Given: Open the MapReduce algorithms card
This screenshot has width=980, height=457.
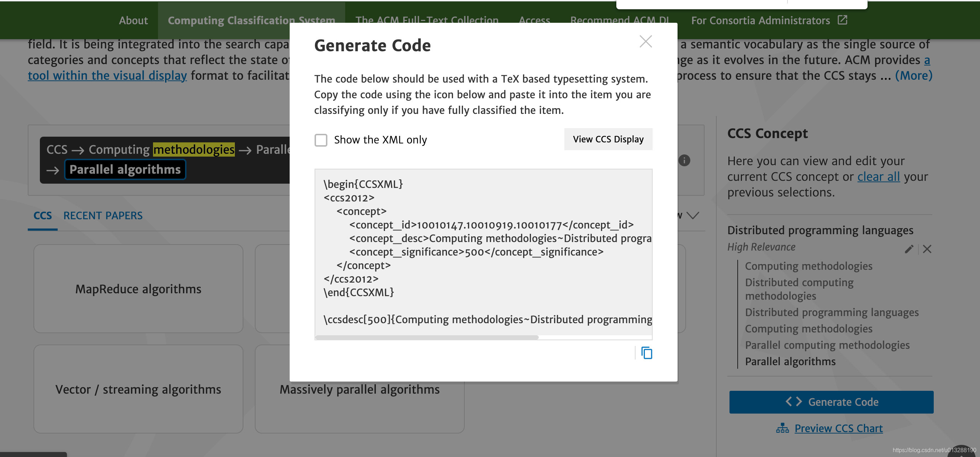Looking at the screenshot, I should (138, 289).
